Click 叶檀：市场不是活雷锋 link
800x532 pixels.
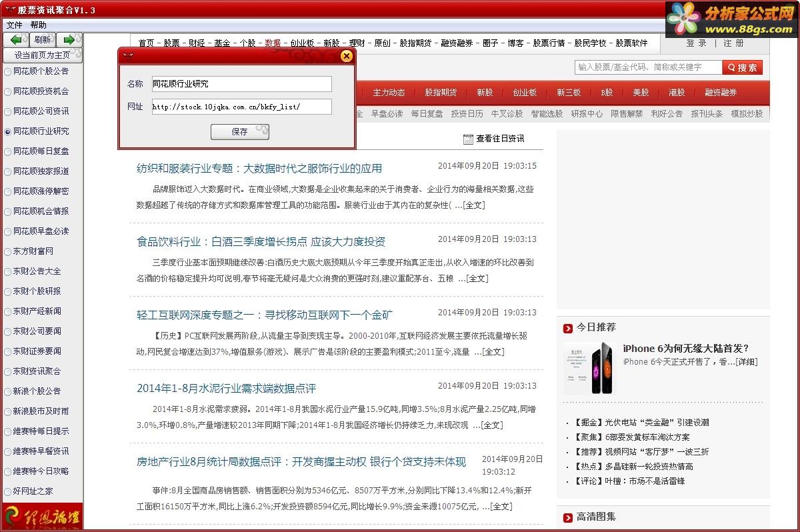pos(645,481)
